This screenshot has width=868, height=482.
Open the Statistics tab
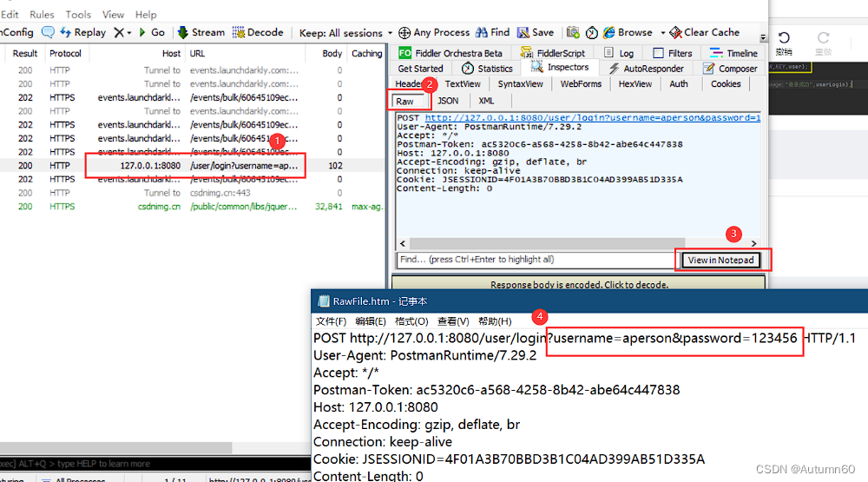click(487, 69)
